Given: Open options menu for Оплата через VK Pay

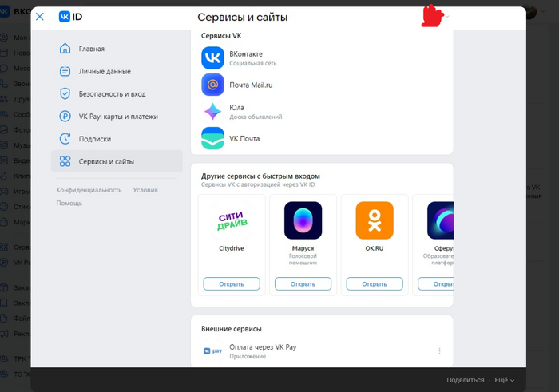Looking at the screenshot, I should [x=439, y=351].
